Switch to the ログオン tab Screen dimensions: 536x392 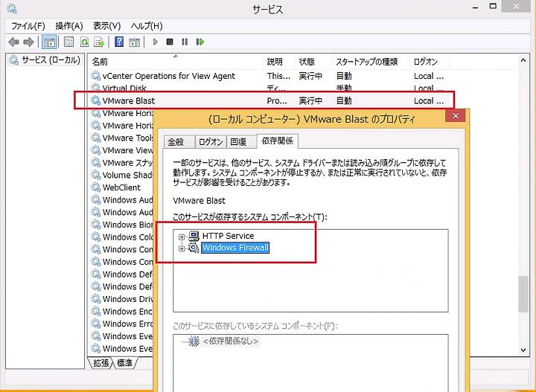211,142
